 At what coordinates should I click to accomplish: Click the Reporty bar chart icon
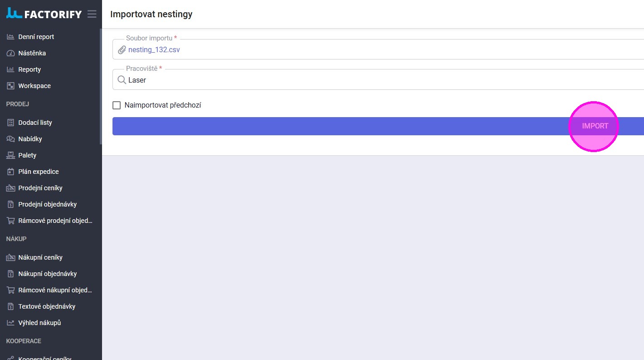pos(10,69)
